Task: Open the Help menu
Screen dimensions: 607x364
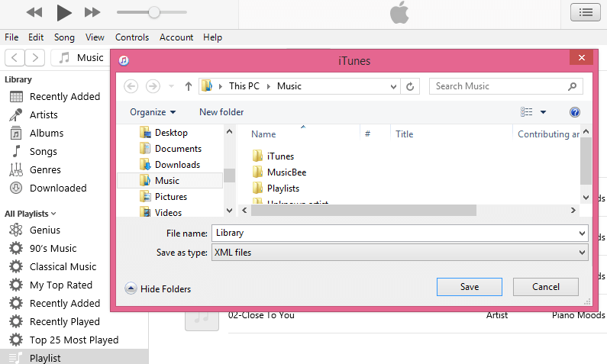Action: tap(212, 37)
